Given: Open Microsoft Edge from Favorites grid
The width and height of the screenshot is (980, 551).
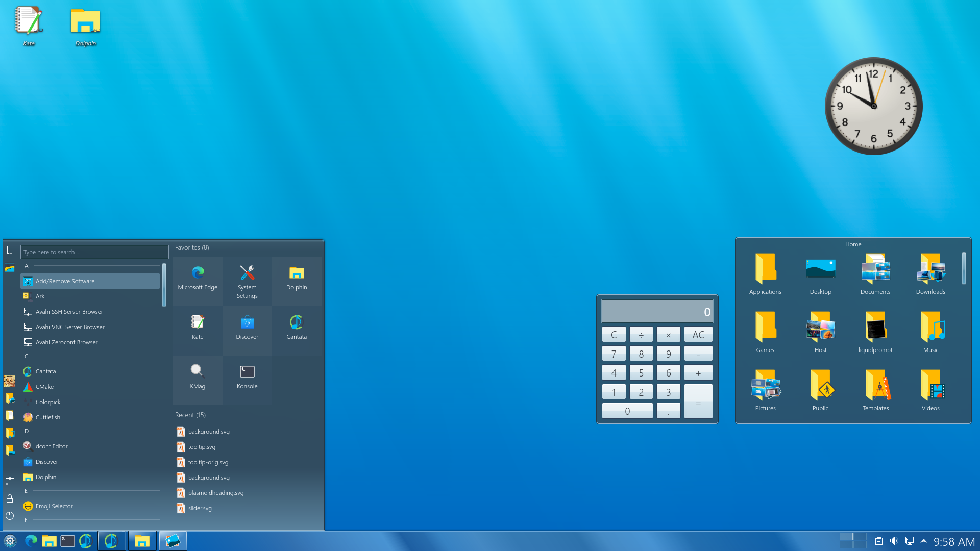Looking at the screenshot, I should 198,281.
